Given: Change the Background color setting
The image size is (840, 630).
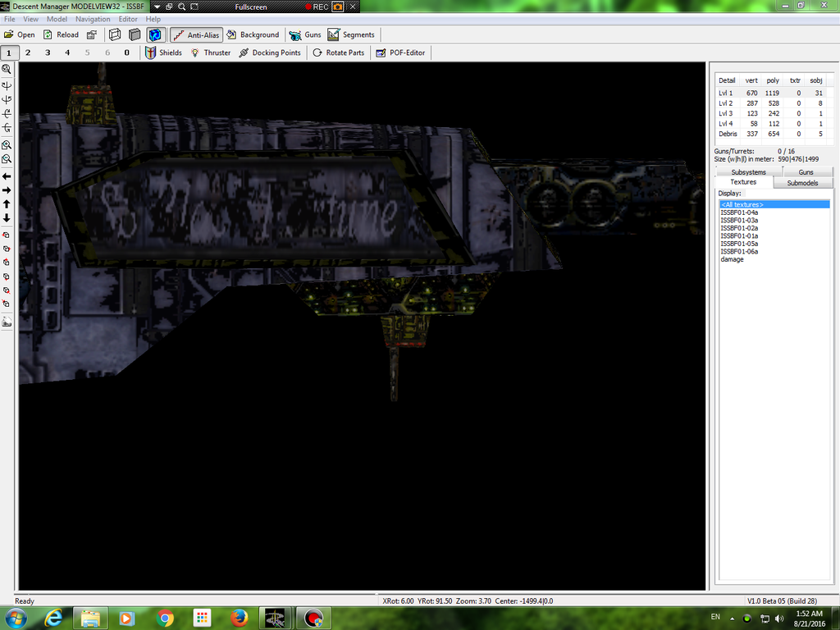Looking at the screenshot, I should (x=253, y=34).
